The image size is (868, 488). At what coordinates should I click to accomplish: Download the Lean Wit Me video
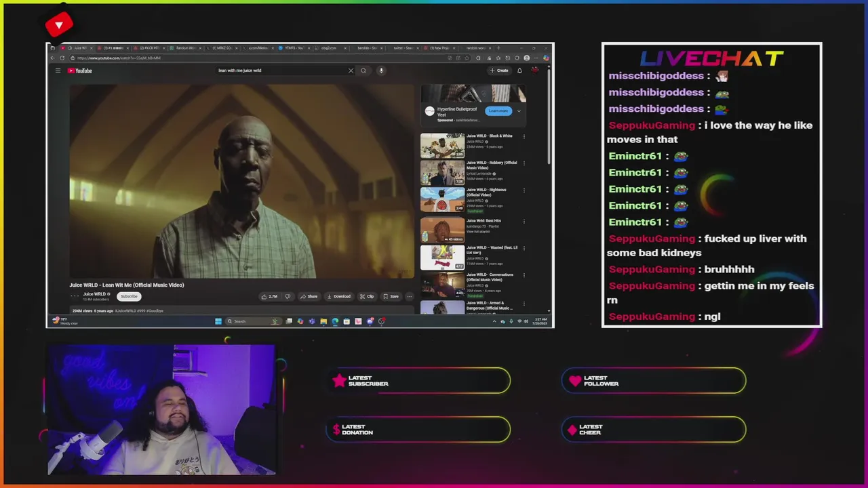point(338,296)
